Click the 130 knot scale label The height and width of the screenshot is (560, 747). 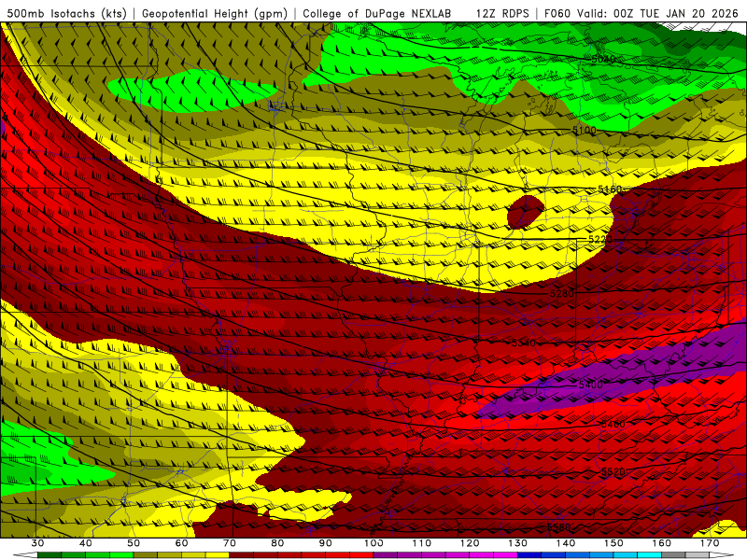click(517, 543)
